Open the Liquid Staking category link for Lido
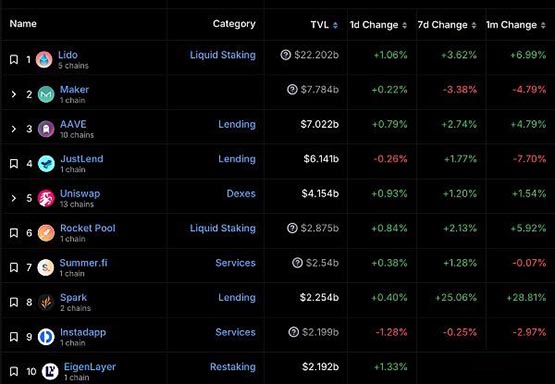The image size is (555, 384). point(223,55)
